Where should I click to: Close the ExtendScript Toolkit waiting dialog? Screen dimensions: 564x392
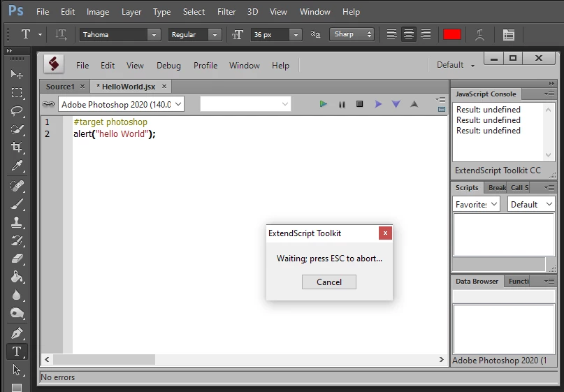385,233
